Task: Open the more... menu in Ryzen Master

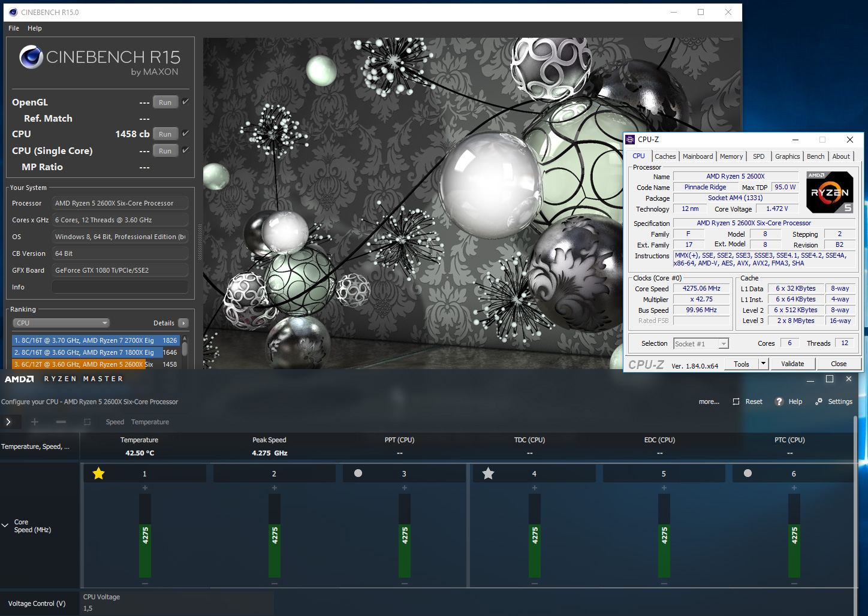Action: (x=709, y=401)
